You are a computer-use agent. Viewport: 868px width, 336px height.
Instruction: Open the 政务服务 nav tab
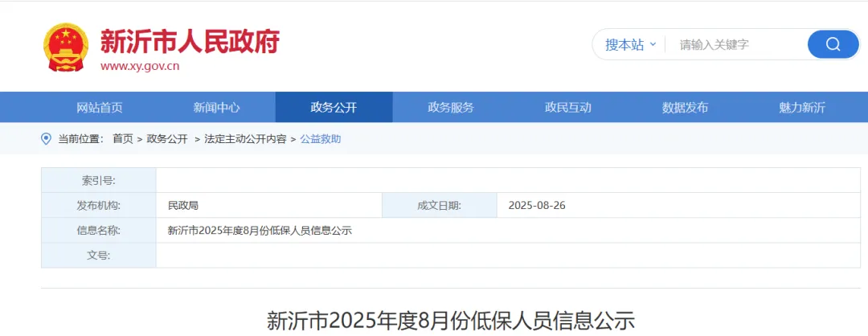coord(451,108)
